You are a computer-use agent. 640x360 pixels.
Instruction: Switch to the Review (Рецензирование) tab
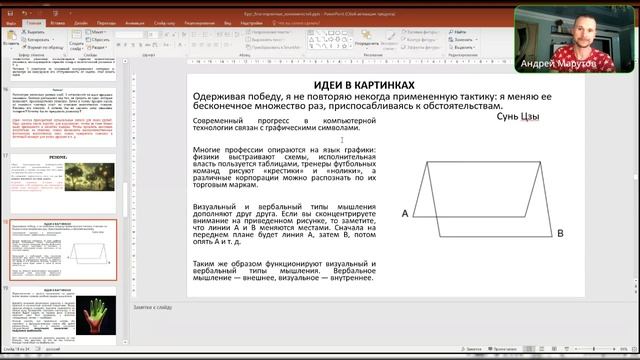pyautogui.click(x=200, y=23)
